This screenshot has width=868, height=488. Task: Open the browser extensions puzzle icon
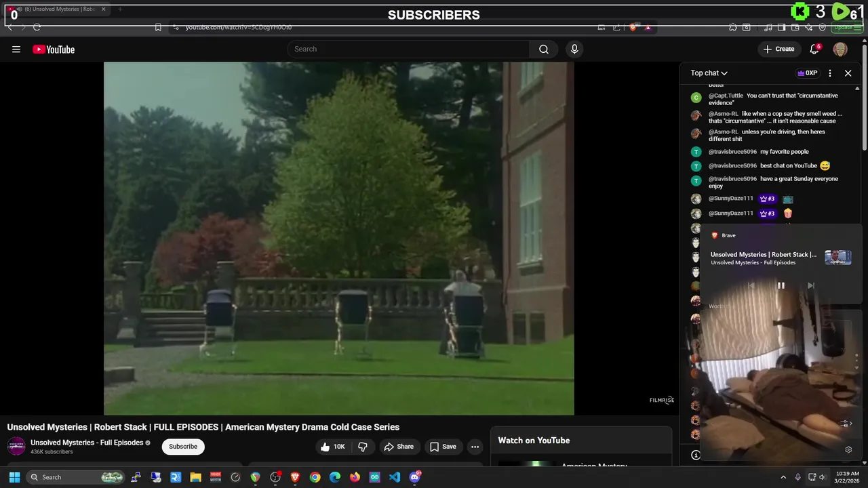pos(733,27)
